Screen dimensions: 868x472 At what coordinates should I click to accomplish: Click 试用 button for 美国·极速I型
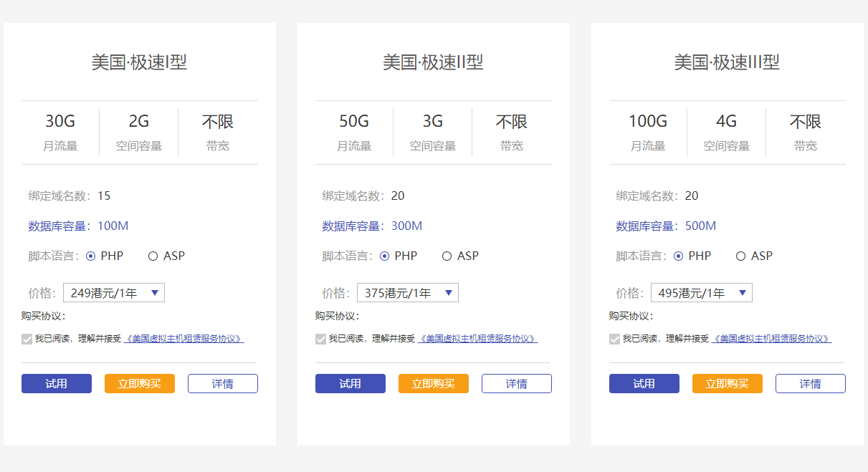tap(57, 384)
